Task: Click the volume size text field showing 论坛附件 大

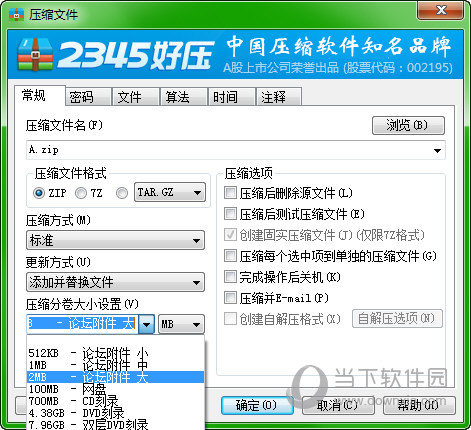Action: pos(83,324)
